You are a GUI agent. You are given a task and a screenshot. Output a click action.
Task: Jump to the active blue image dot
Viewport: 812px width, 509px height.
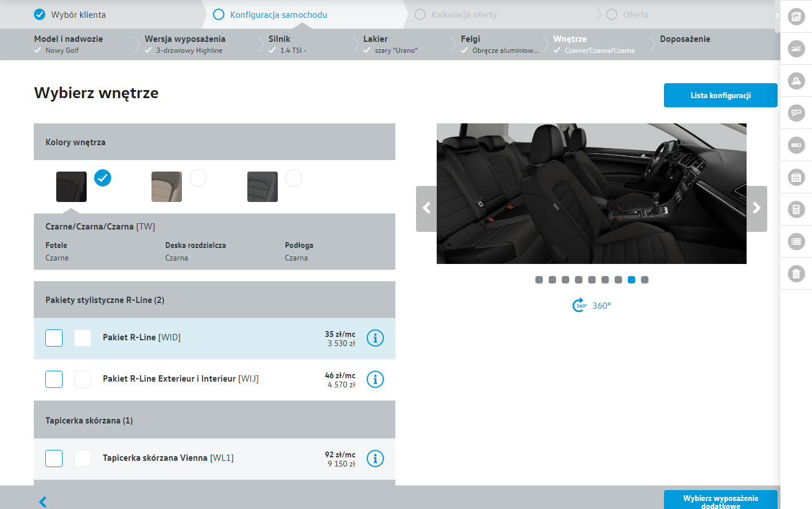click(631, 279)
